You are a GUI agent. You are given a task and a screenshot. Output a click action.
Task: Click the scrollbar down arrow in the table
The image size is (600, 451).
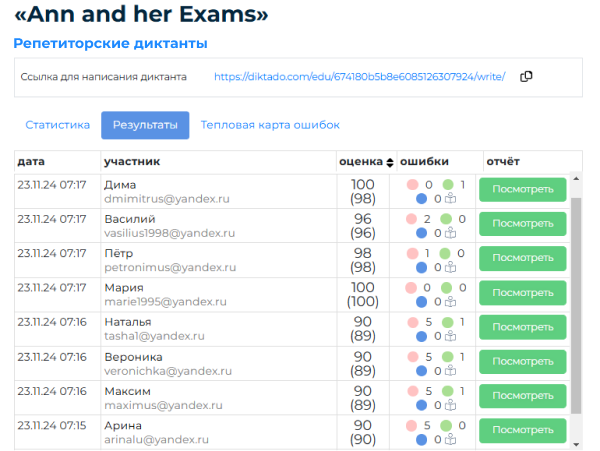point(575,442)
